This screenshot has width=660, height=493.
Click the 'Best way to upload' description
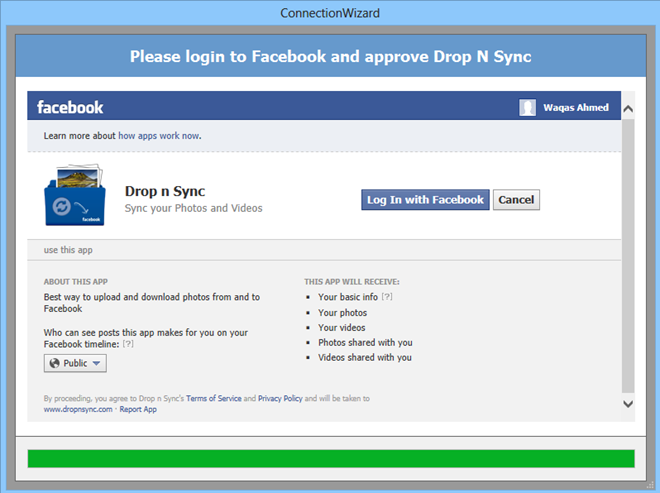point(152,303)
